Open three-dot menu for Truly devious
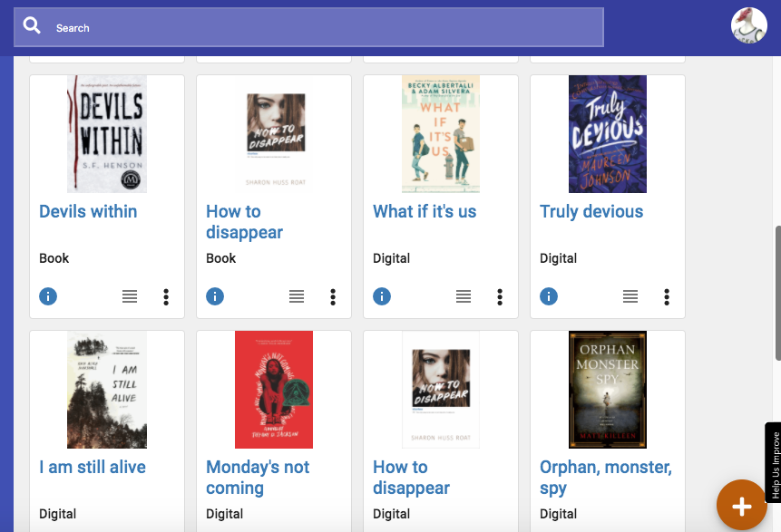The image size is (781, 532). click(x=667, y=296)
